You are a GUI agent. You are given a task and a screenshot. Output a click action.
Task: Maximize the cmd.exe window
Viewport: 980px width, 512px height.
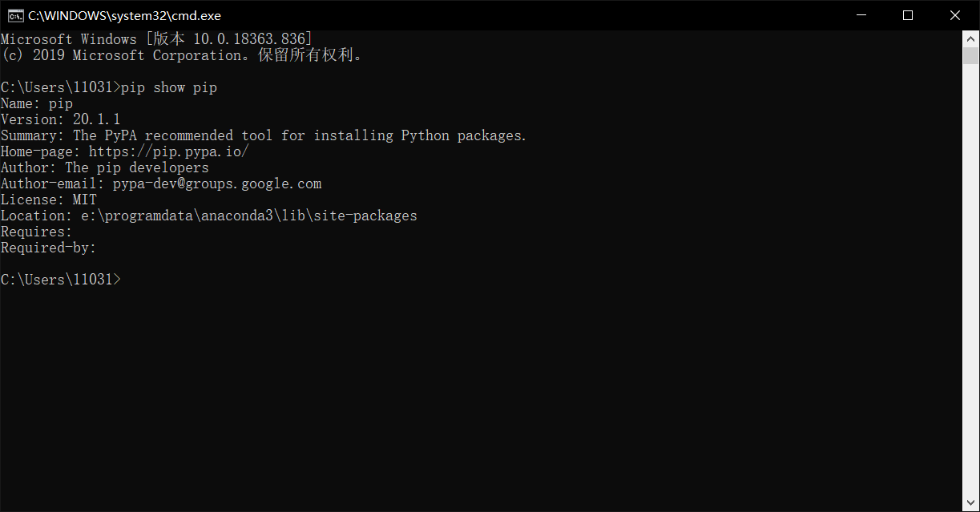coord(908,15)
